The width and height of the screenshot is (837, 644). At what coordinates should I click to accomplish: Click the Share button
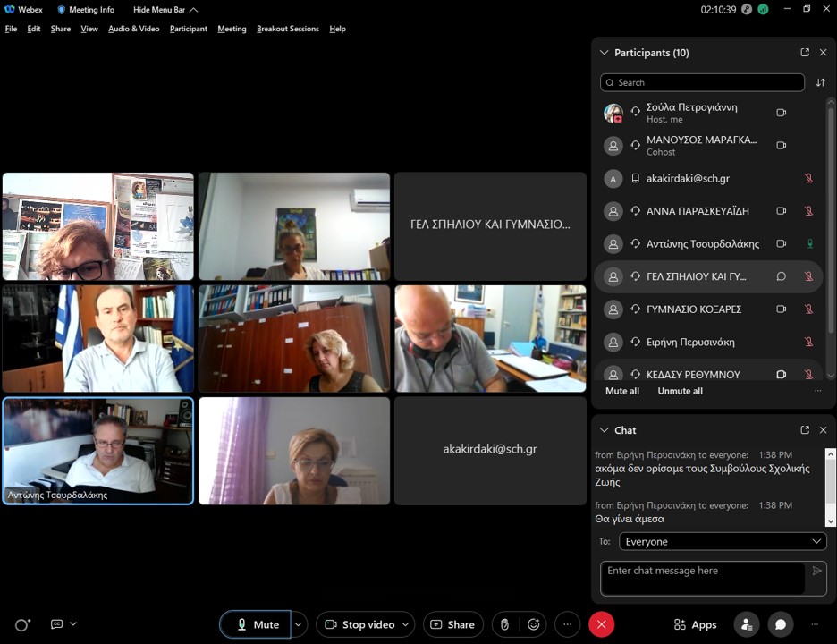pos(452,624)
